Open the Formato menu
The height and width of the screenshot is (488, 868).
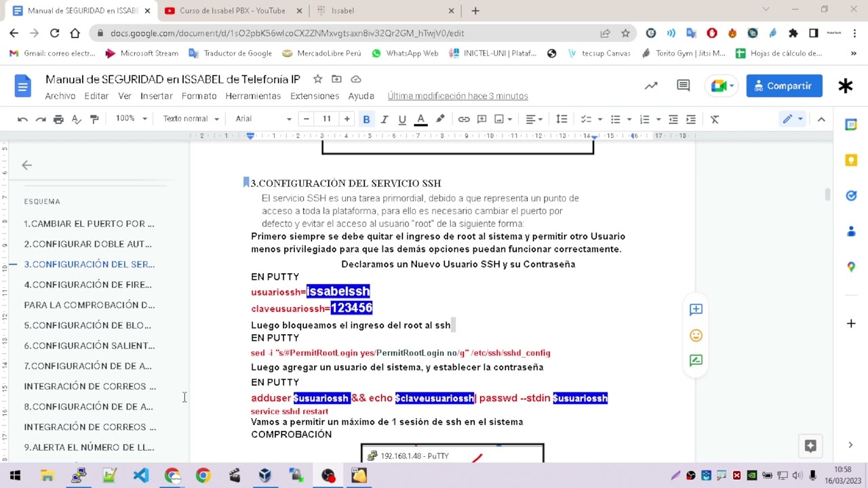pos(199,96)
